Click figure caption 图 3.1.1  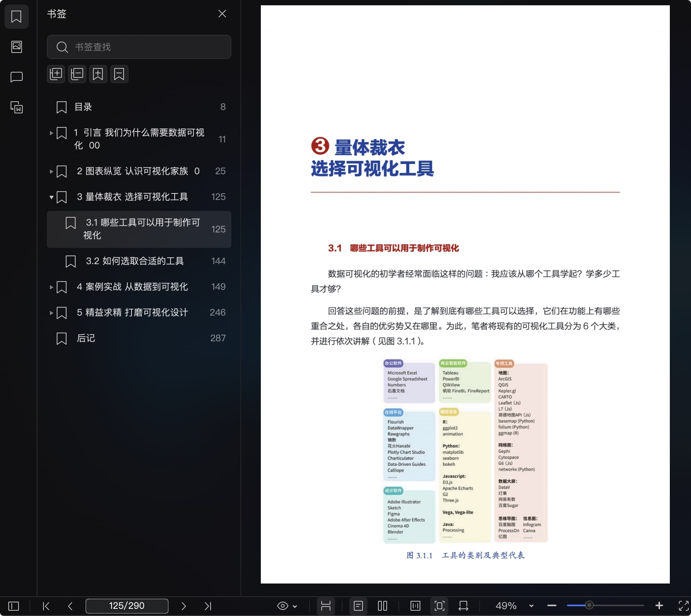tap(465, 556)
